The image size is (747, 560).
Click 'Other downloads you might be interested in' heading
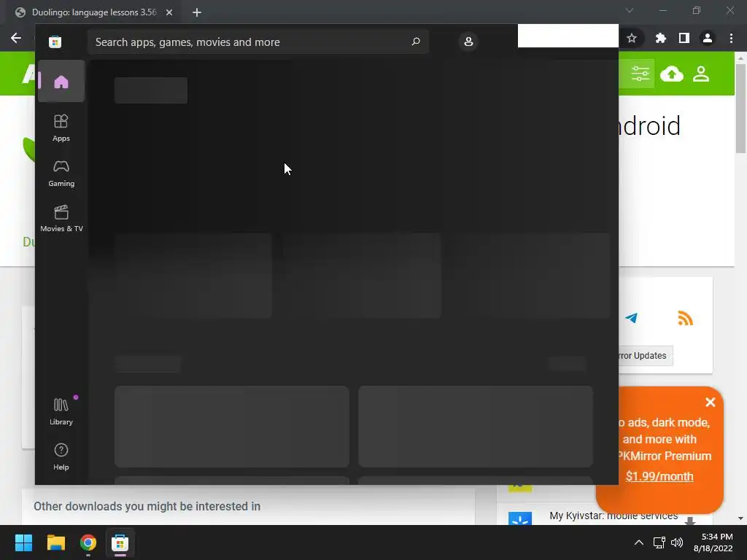pos(147,506)
